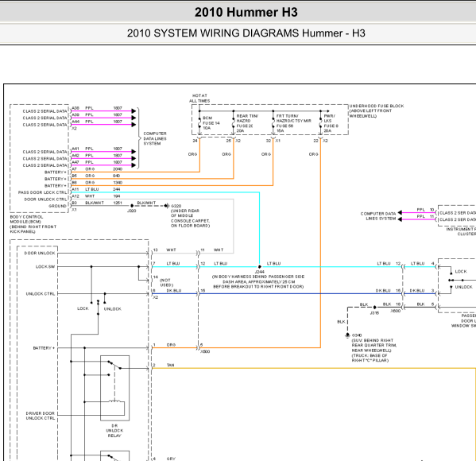Click the "2010 Hummer H3" title header

click(x=246, y=13)
